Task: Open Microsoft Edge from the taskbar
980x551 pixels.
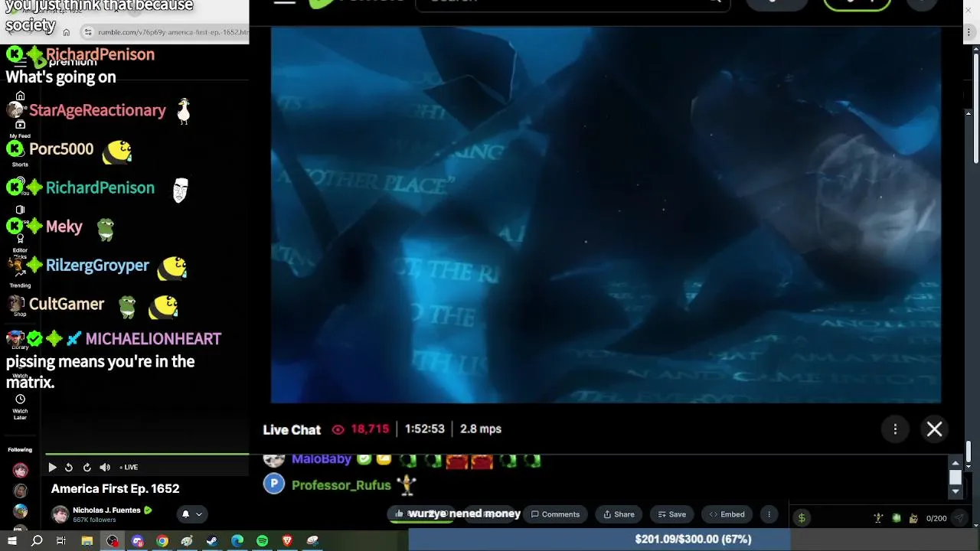Action: (x=237, y=541)
